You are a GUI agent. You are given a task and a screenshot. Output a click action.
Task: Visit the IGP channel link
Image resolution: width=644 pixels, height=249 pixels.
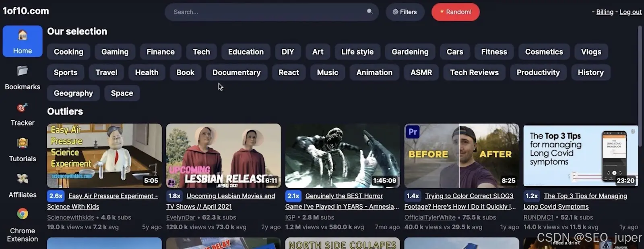(x=290, y=217)
